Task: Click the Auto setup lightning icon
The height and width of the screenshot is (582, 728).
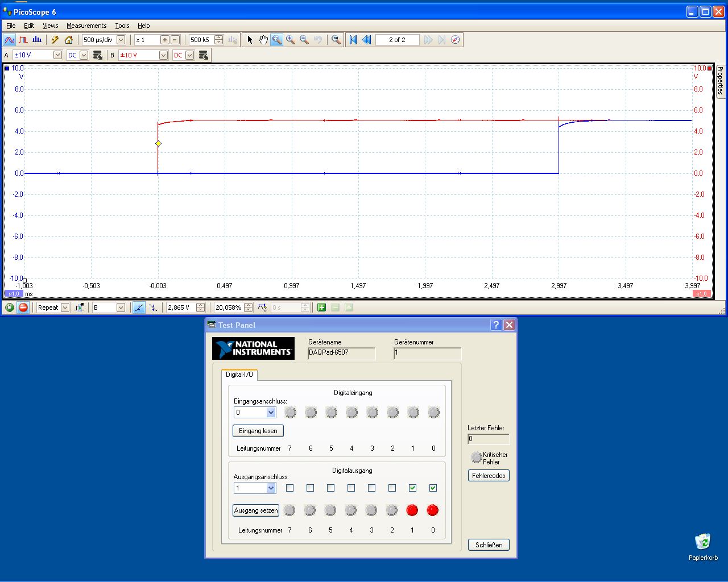Action: [55, 40]
